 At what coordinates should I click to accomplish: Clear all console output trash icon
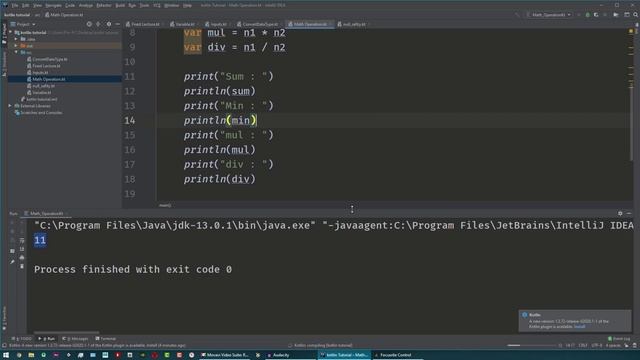point(22,266)
